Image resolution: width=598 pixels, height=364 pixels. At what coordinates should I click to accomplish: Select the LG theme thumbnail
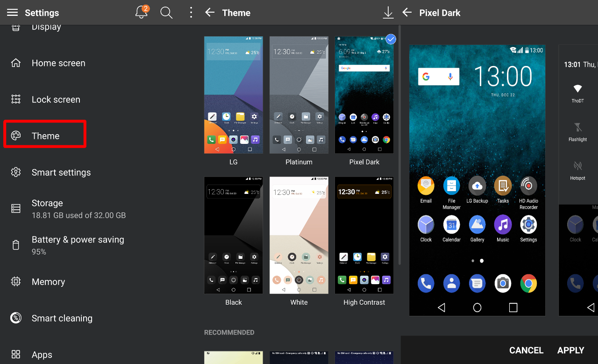[x=234, y=95]
